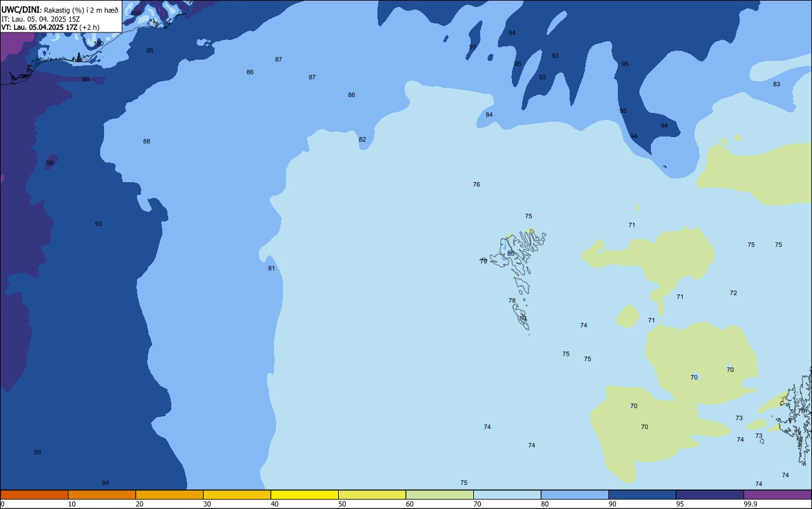The image size is (812, 509).
Task: Select the legend tick label '10'
Action: 72,504
